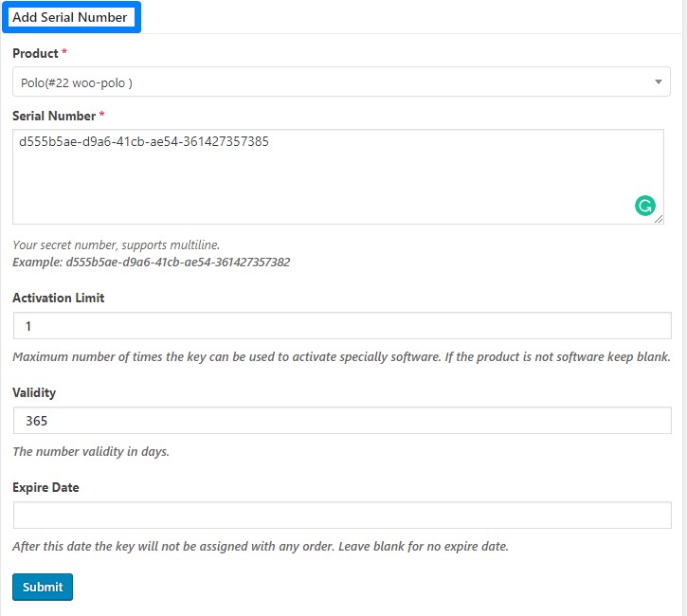This screenshot has width=687, height=616.
Task: Click the 'After this date the key' hint
Action: pyautogui.click(x=261, y=546)
